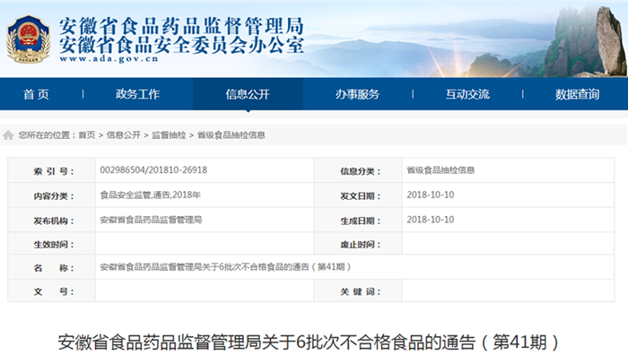The width and height of the screenshot is (628, 364).
Task: Switch to the 信息公开 navigation tab
Action: point(248,94)
